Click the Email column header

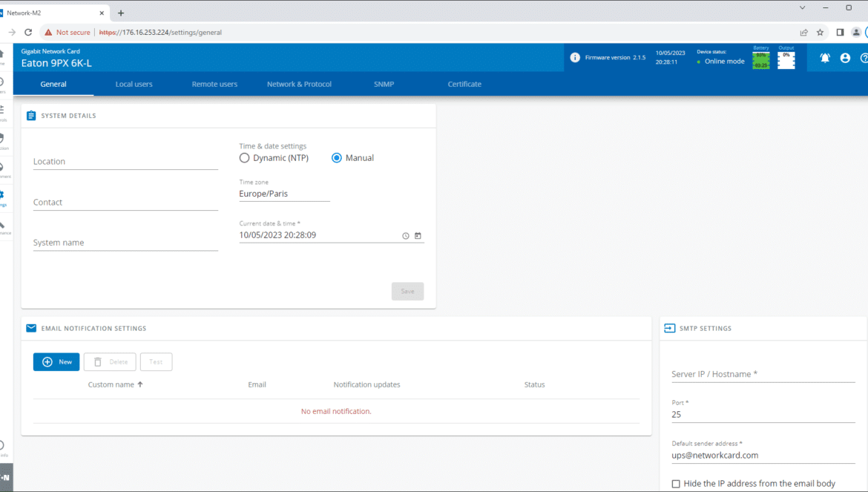[257, 384]
